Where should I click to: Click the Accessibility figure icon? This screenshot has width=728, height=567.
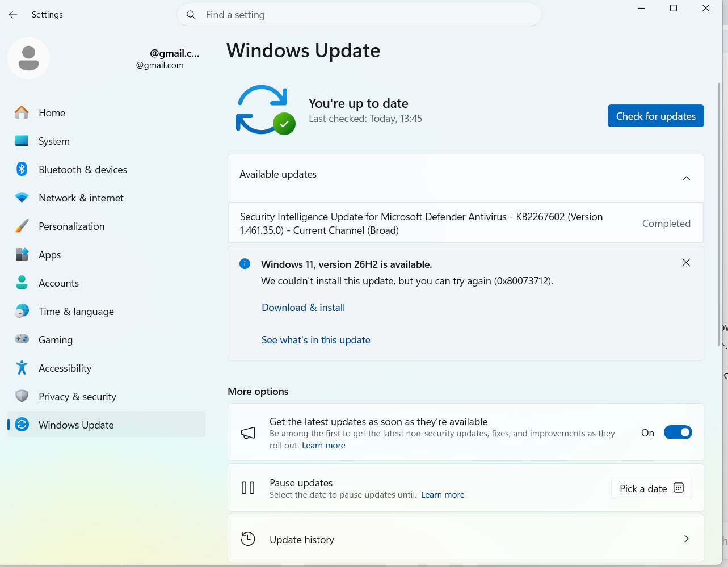pyautogui.click(x=22, y=368)
